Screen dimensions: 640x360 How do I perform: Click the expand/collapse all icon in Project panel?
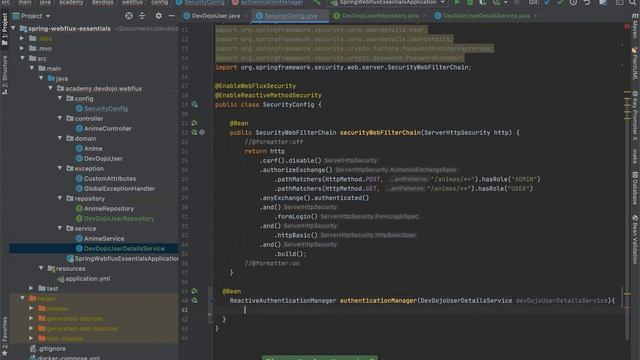point(142,16)
